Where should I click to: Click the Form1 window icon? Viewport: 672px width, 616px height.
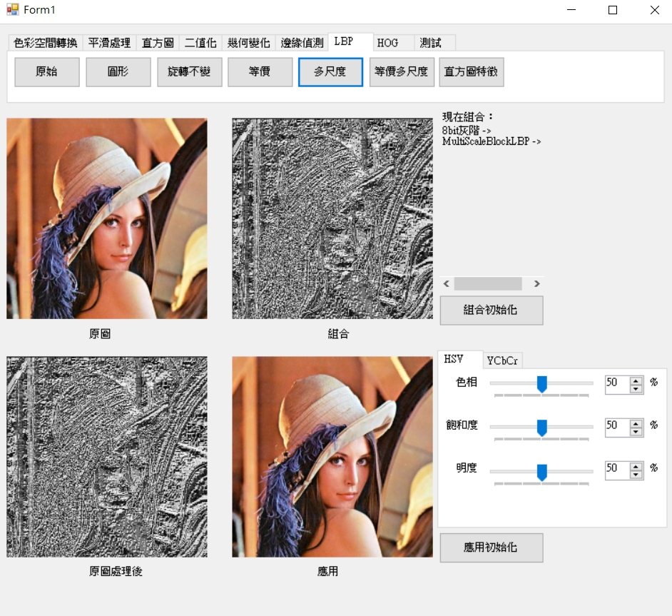(x=13, y=9)
